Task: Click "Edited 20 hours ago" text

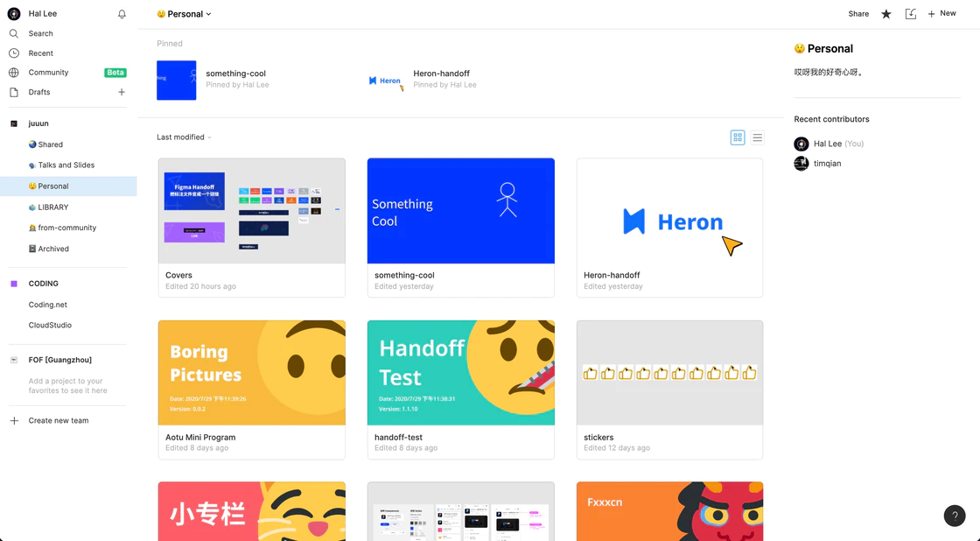Action: 200,286
